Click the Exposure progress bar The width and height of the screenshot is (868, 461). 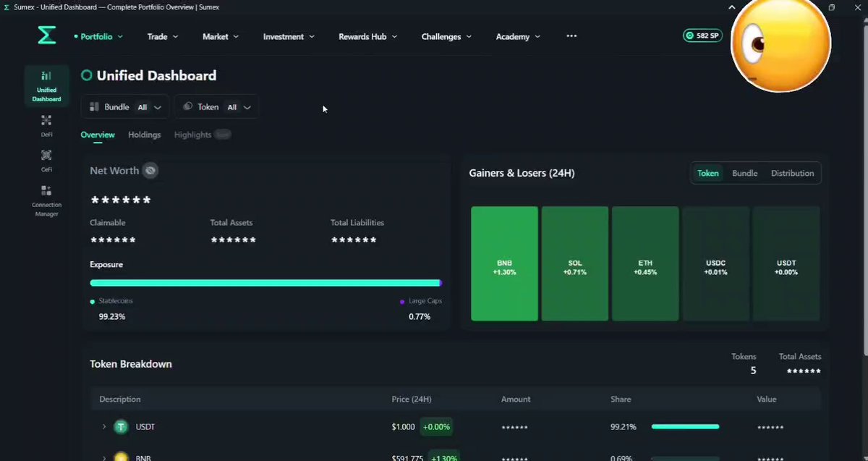point(265,283)
